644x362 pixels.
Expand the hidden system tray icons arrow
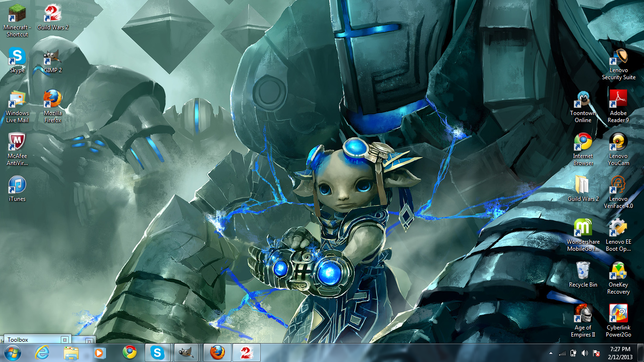[x=551, y=353]
